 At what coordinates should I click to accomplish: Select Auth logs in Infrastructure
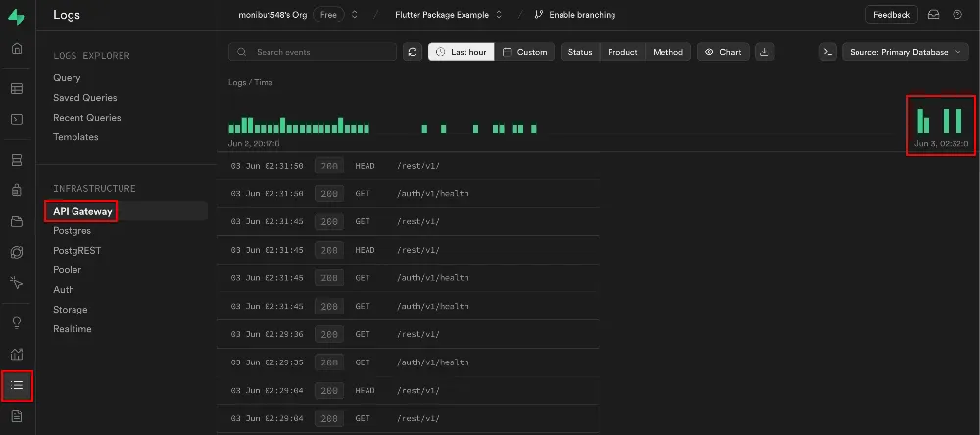pyautogui.click(x=63, y=290)
